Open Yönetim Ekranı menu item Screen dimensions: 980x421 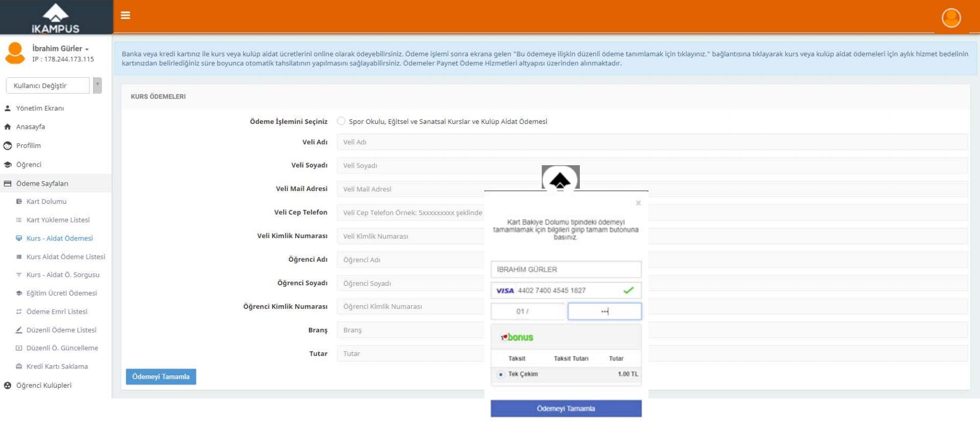click(x=40, y=108)
